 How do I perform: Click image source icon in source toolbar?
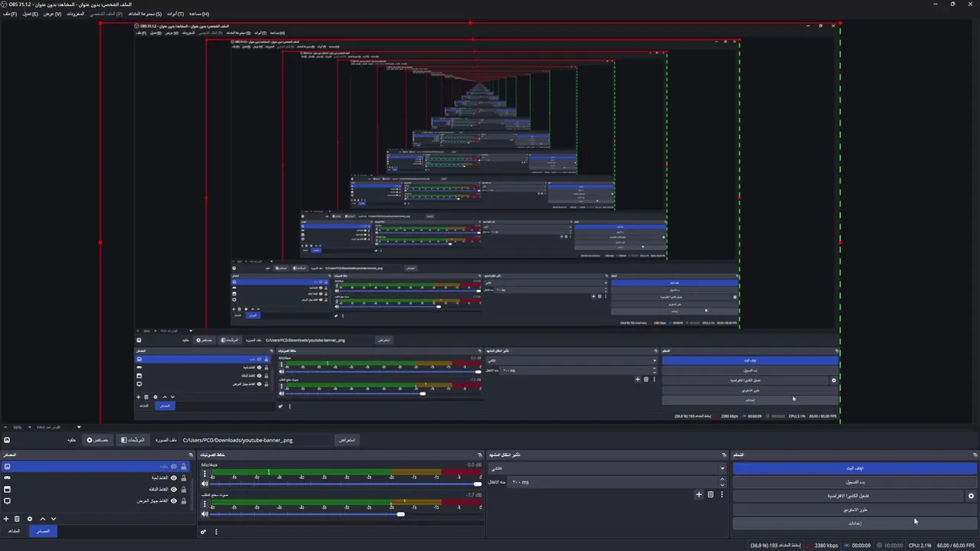pyautogui.click(x=6, y=440)
